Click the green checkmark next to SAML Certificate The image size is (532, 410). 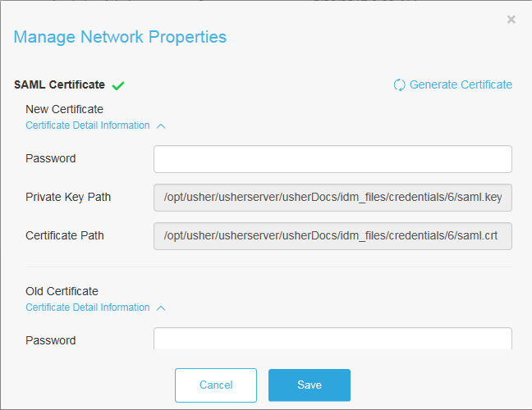[x=118, y=86]
